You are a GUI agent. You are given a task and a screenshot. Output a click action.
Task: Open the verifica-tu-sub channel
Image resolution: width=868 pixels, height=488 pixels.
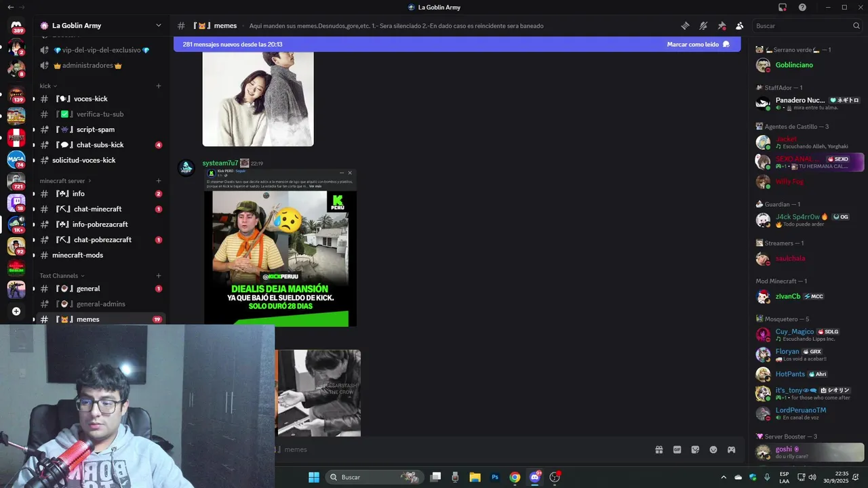click(101, 114)
